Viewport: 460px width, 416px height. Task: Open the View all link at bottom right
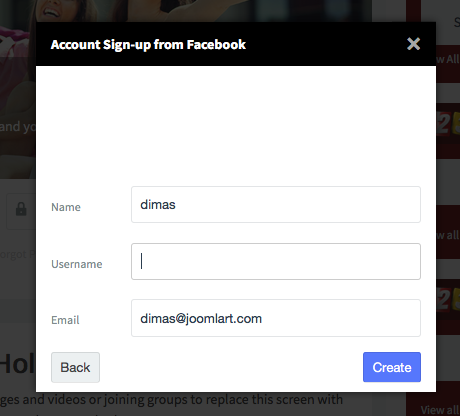tap(440, 410)
